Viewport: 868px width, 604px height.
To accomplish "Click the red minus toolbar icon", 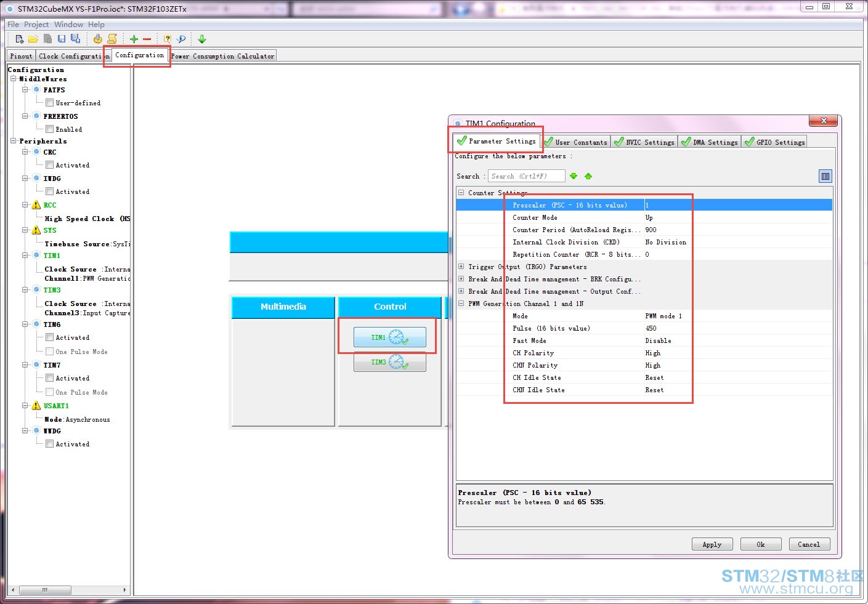I will pos(147,39).
